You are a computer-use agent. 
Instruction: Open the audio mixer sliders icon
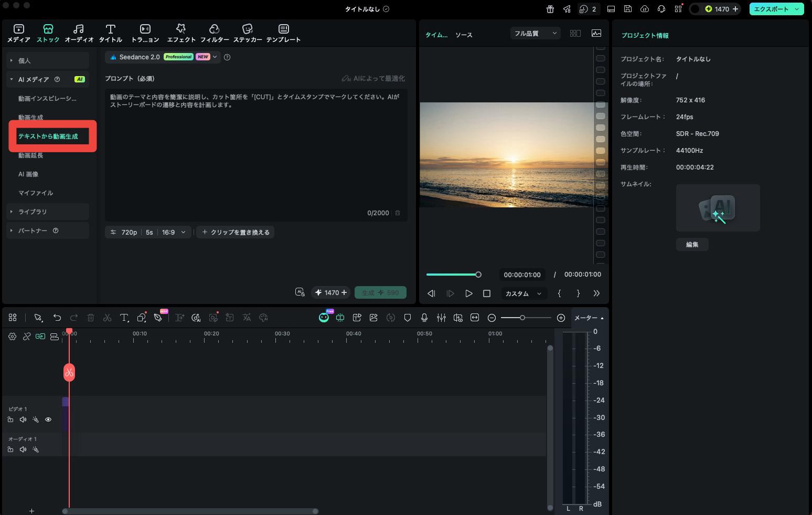[x=441, y=318]
